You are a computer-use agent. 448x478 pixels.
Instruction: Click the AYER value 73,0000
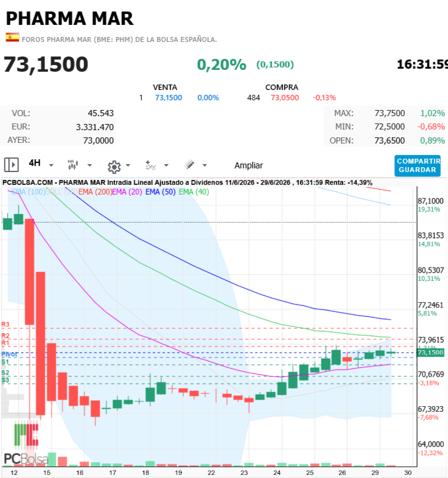[x=98, y=140]
